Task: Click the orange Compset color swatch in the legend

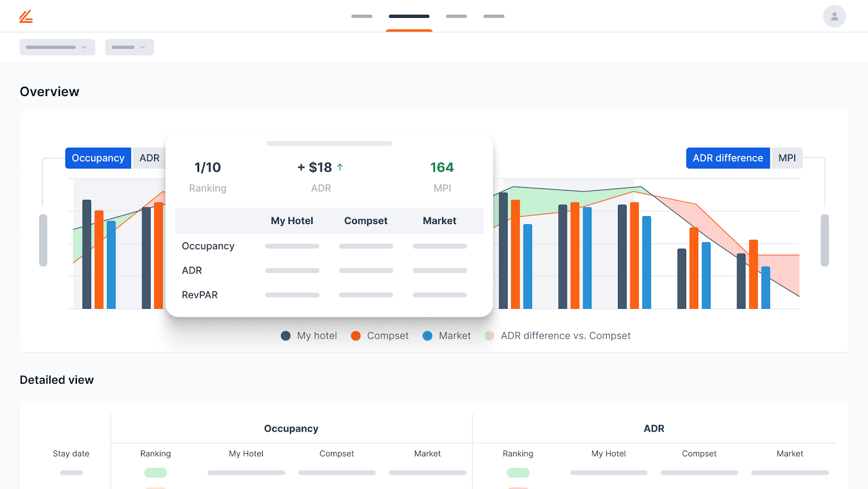Action: click(356, 335)
